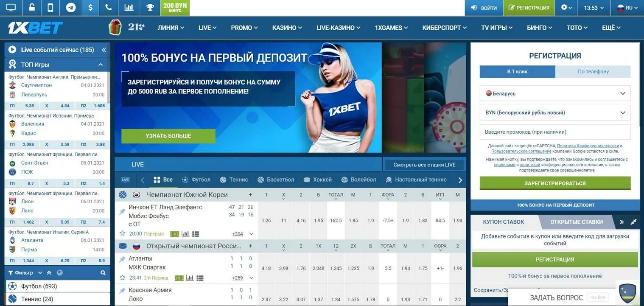This screenshot has height=306, width=644.
Task: Add Атланты match to favorites with star
Action: pos(122,278)
